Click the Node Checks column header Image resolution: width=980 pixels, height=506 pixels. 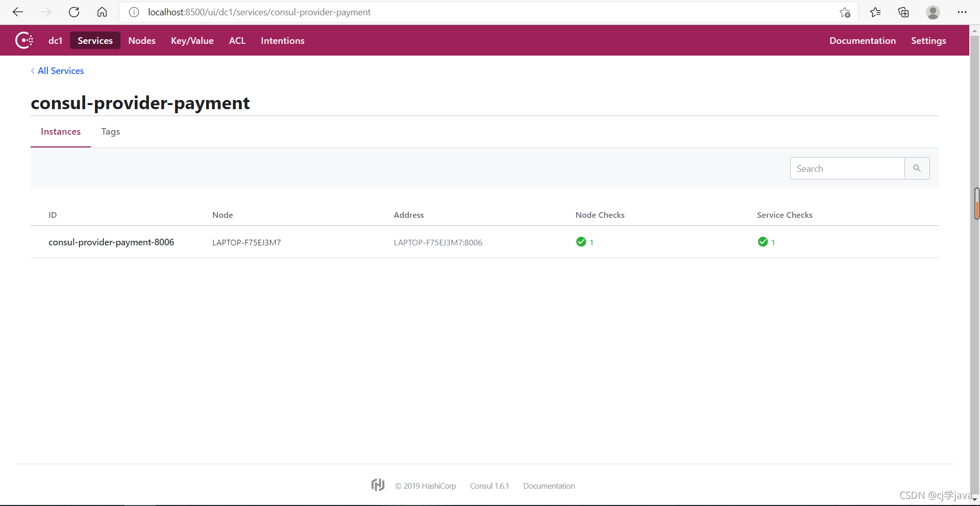600,215
